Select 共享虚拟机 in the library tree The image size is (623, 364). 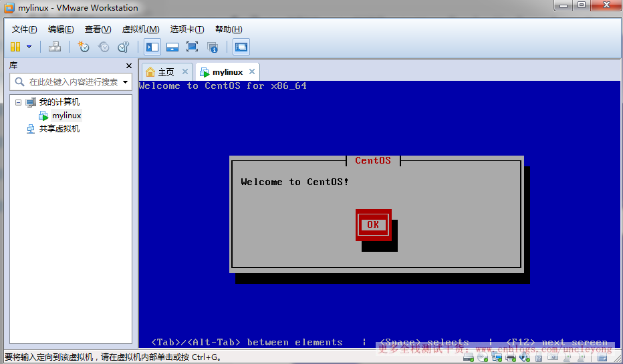(59, 129)
